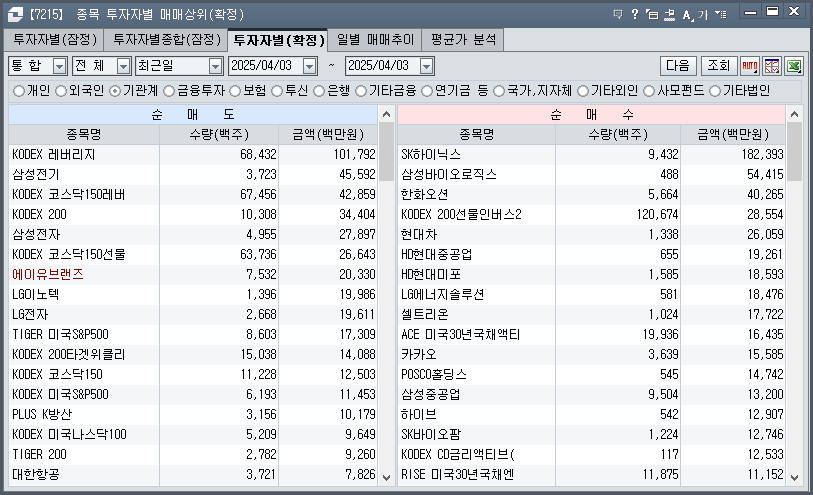Switch to 평균가 분석 tab
This screenshot has width=813, height=495.
click(463, 40)
